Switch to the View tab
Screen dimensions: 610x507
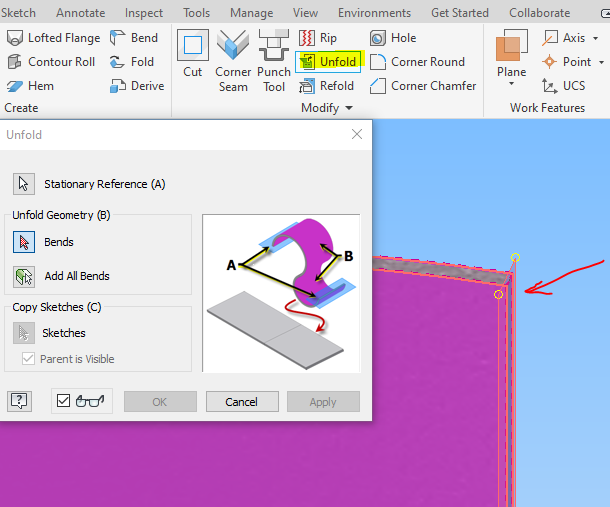pyautogui.click(x=305, y=13)
